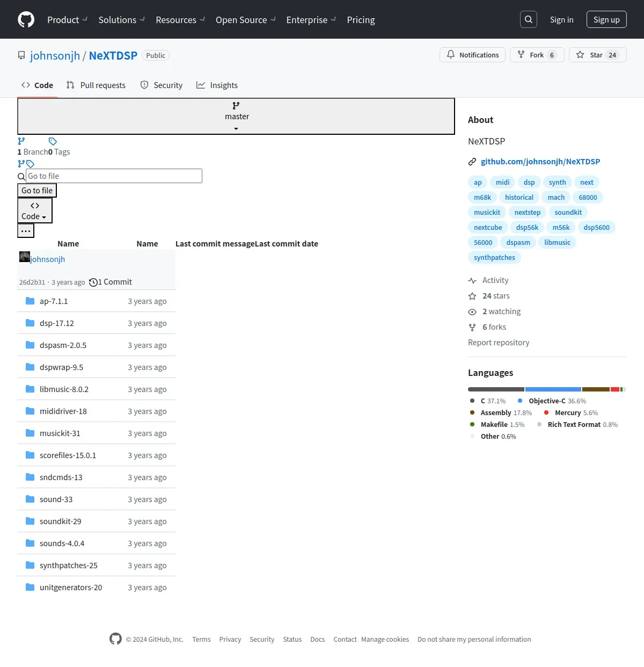This screenshot has height=667, width=644.
Task: Click the Go to file search field
Action: 114,176
